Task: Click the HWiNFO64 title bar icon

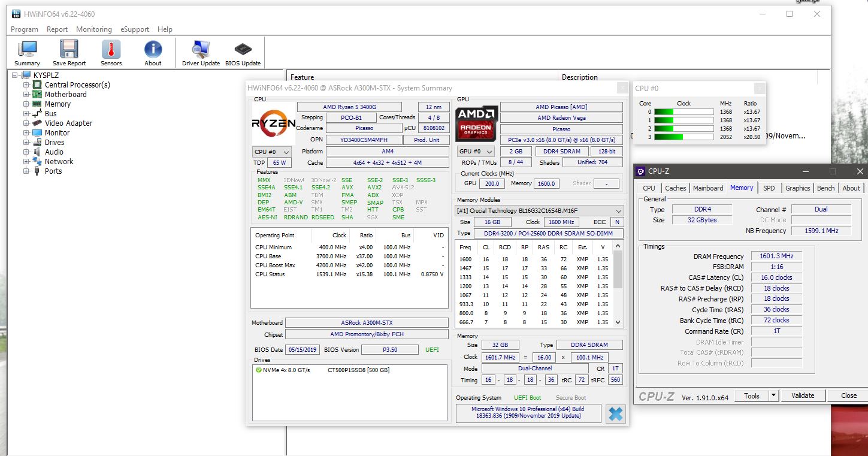Action: tap(16, 14)
